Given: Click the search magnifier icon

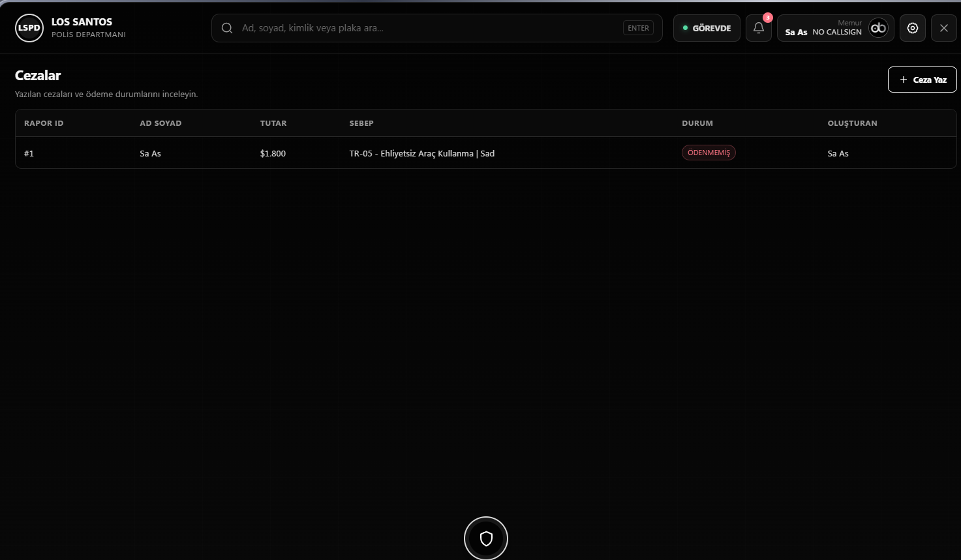Looking at the screenshot, I should tap(227, 28).
